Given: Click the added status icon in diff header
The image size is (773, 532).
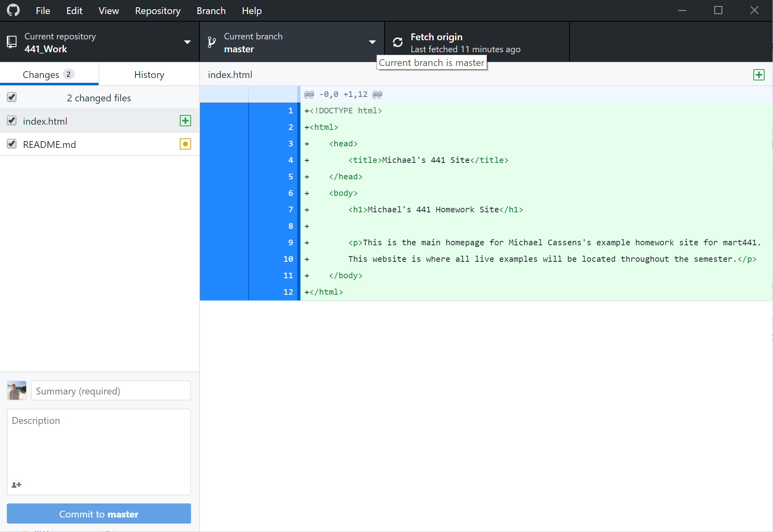Looking at the screenshot, I should click(759, 75).
